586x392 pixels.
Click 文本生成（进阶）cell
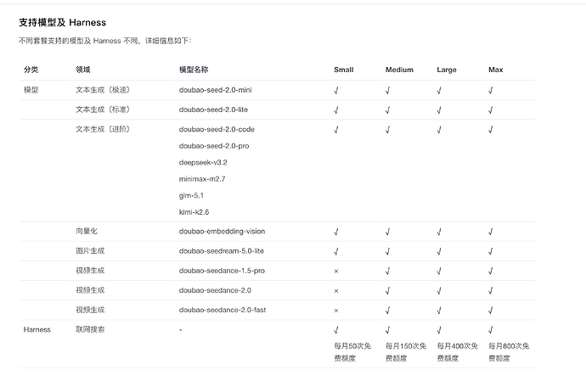[103, 129]
